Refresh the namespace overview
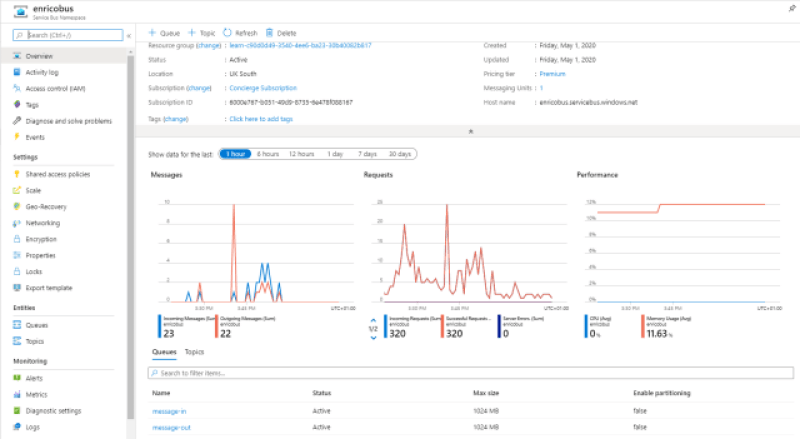This screenshot has width=800, height=439. (240, 33)
